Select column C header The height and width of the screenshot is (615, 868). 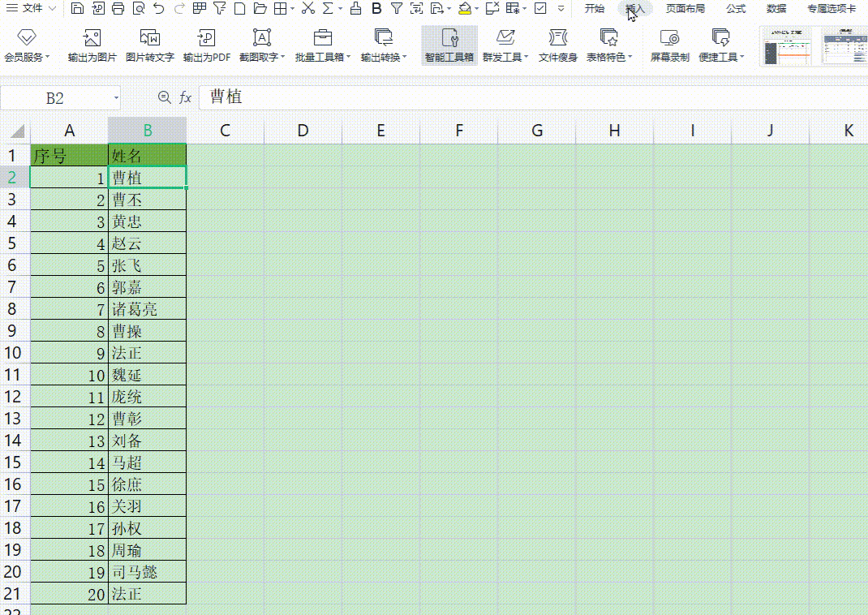[x=225, y=130]
